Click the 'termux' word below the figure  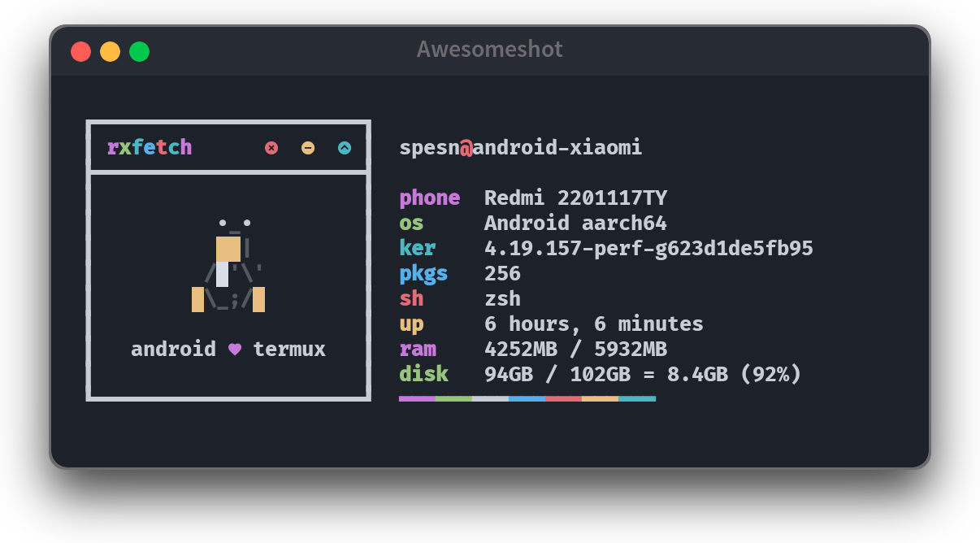click(x=289, y=350)
